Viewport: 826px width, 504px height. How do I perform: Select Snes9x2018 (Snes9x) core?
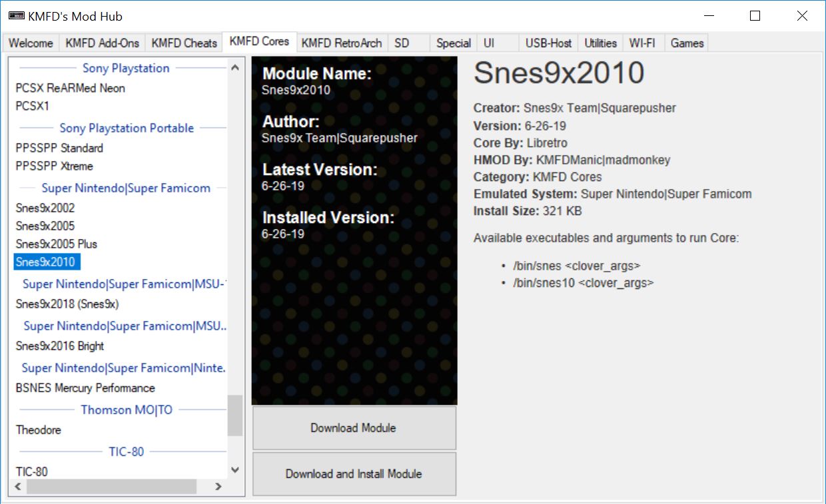pyautogui.click(x=67, y=304)
